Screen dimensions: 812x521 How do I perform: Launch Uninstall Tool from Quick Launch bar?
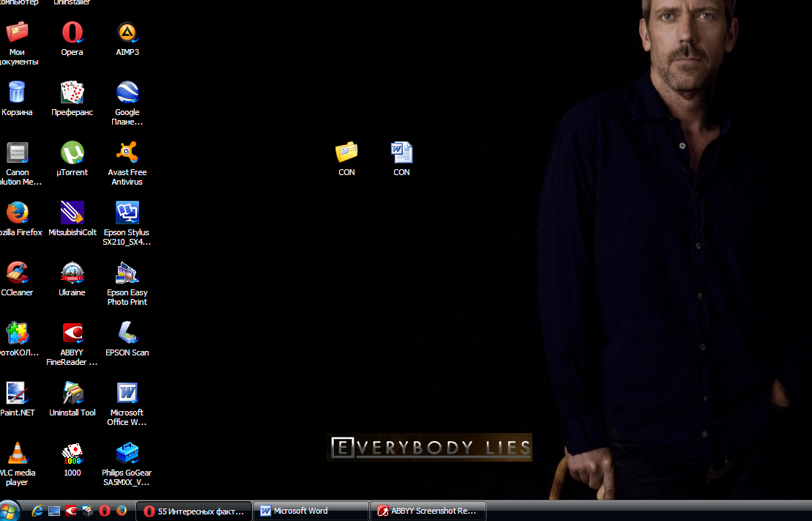[88, 511]
